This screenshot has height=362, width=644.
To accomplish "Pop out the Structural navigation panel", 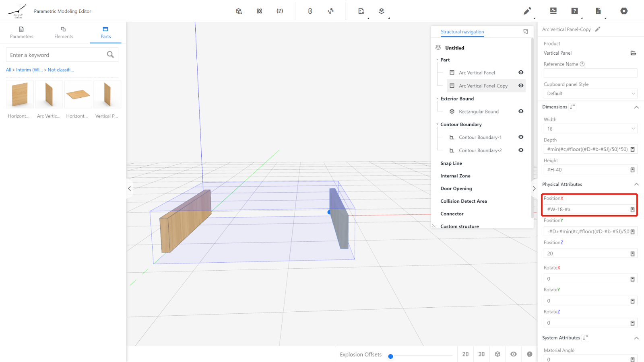I will coord(525,32).
